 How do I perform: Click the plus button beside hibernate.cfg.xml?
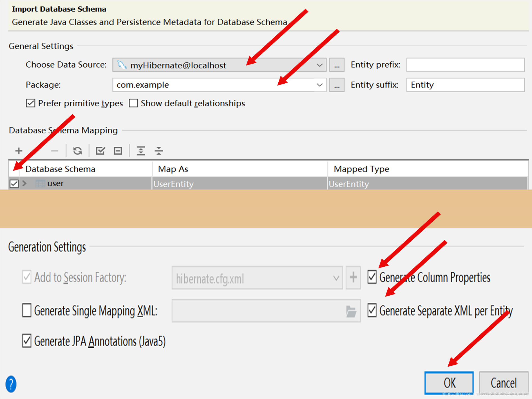[353, 278]
